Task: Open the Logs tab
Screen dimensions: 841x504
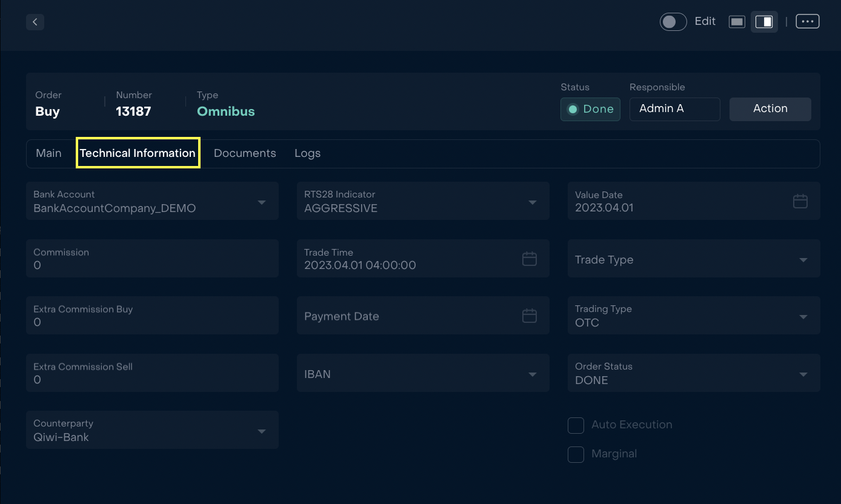Action: coord(307,153)
